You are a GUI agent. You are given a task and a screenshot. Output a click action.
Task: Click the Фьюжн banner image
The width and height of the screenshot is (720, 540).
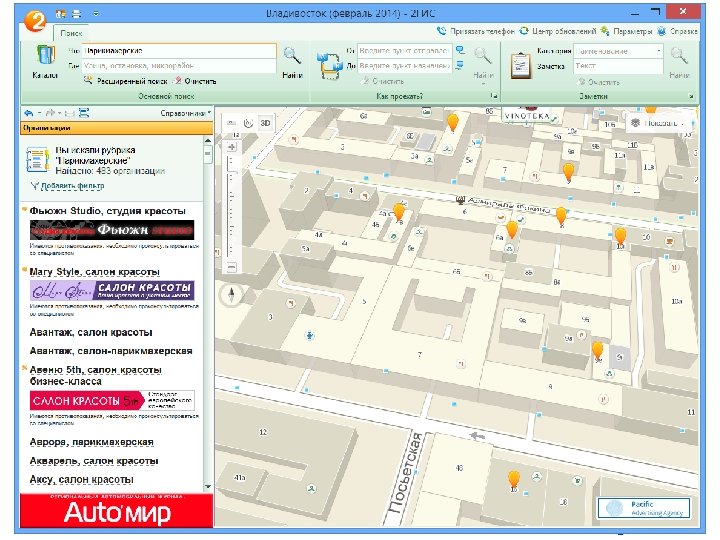pos(112,230)
